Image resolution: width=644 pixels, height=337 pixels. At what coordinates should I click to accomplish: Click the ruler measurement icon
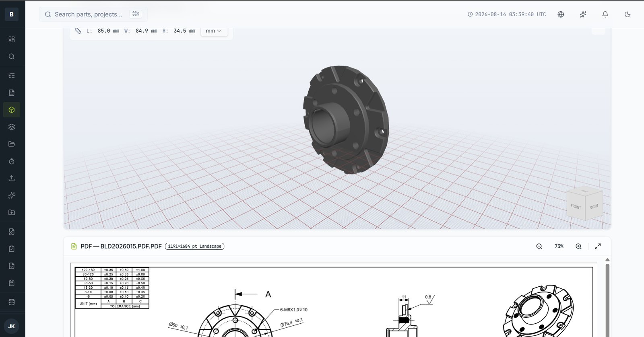(x=78, y=31)
